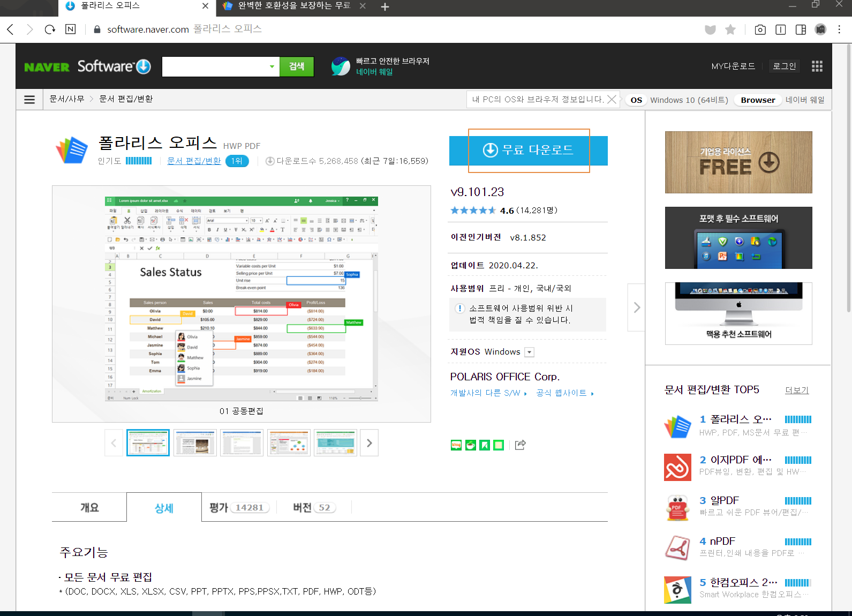This screenshot has height=616, width=852.
Task: Go forward with the browser forward arrow
Action: pyautogui.click(x=30, y=29)
